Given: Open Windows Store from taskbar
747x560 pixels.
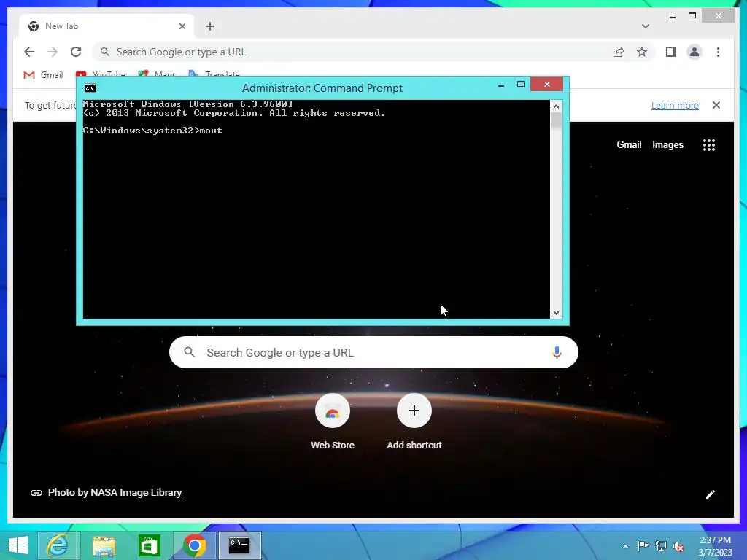Looking at the screenshot, I should coord(149,545).
